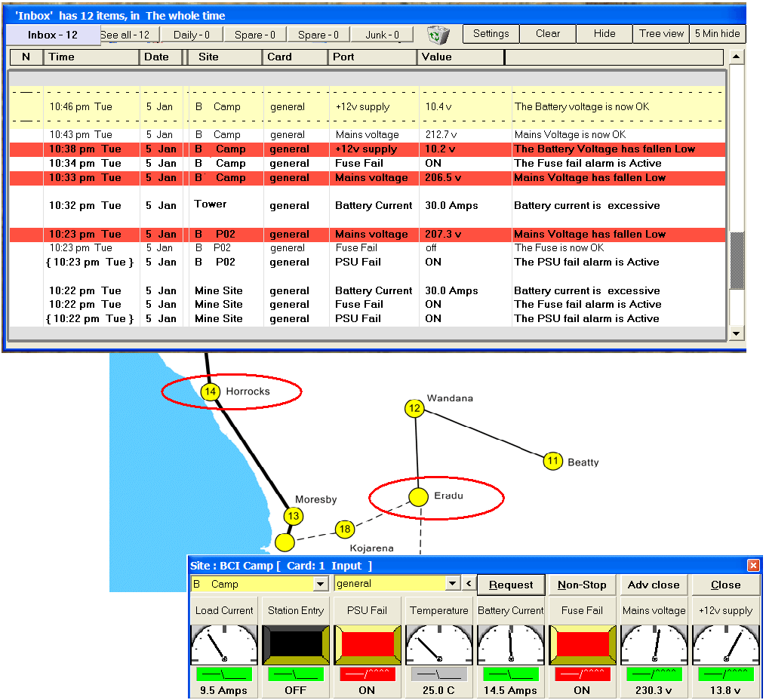This screenshot has width=766, height=700.
Task: Click the inbox list scroll down arrow
Action: click(736, 333)
